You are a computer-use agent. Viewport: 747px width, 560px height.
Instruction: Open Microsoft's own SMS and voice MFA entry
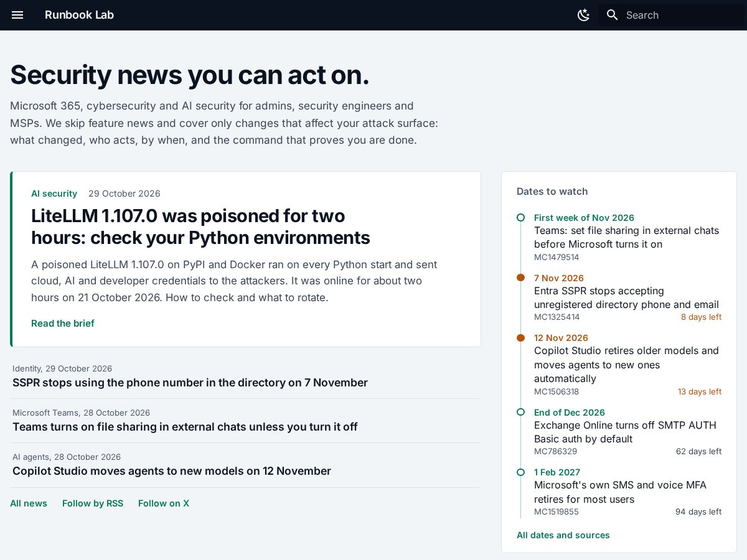(x=620, y=492)
